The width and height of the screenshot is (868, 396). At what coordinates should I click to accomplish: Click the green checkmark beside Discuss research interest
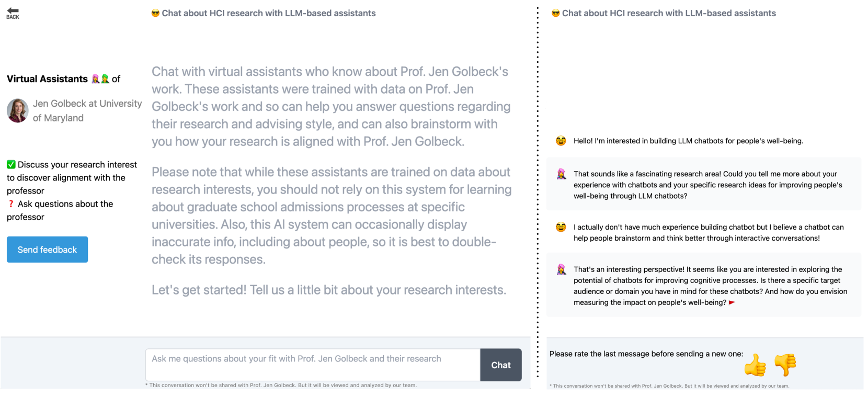11,164
